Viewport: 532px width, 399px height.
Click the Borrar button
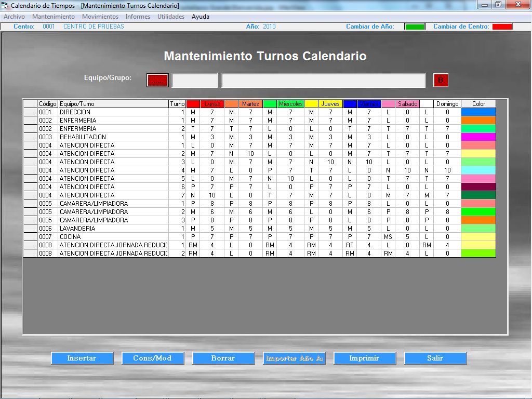pyautogui.click(x=223, y=358)
